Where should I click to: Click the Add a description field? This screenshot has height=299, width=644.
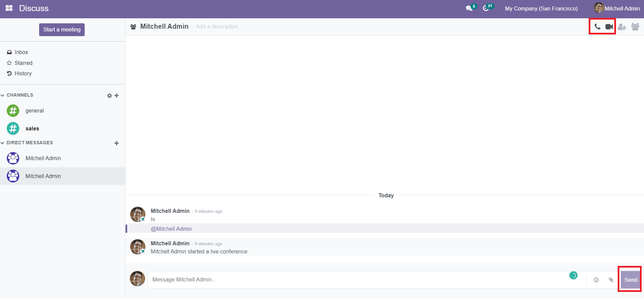(x=217, y=26)
